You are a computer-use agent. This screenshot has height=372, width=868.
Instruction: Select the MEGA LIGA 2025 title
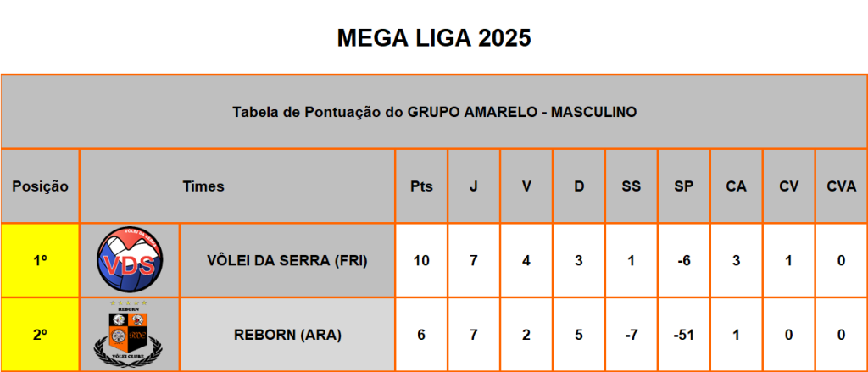[434, 38]
